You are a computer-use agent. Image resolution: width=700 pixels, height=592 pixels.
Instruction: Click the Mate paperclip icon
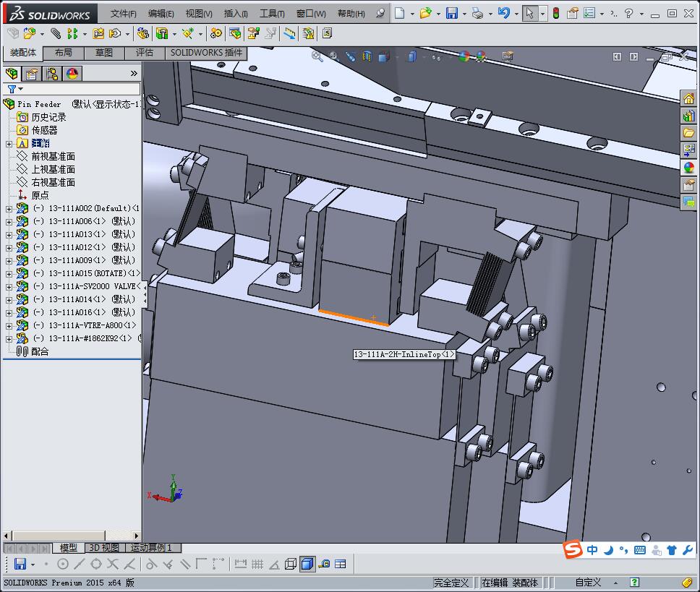click(x=56, y=33)
